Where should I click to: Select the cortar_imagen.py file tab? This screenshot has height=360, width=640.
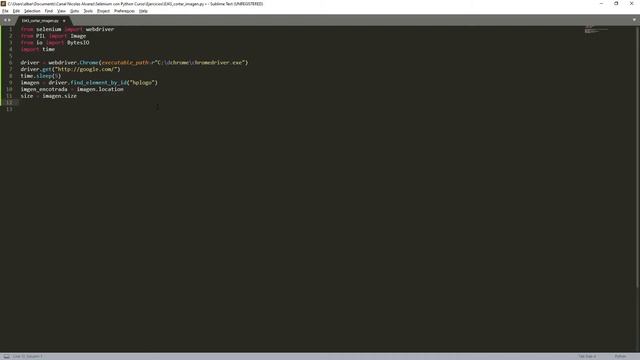click(40, 20)
